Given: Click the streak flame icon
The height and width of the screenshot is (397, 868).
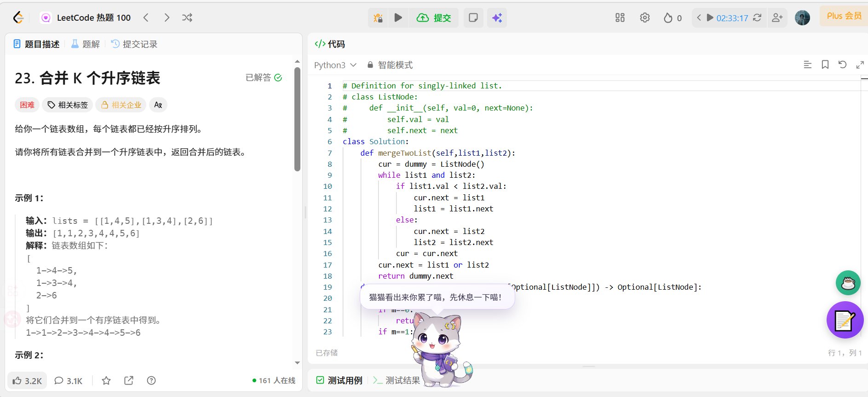Looking at the screenshot, I should [x=668, y=18].
